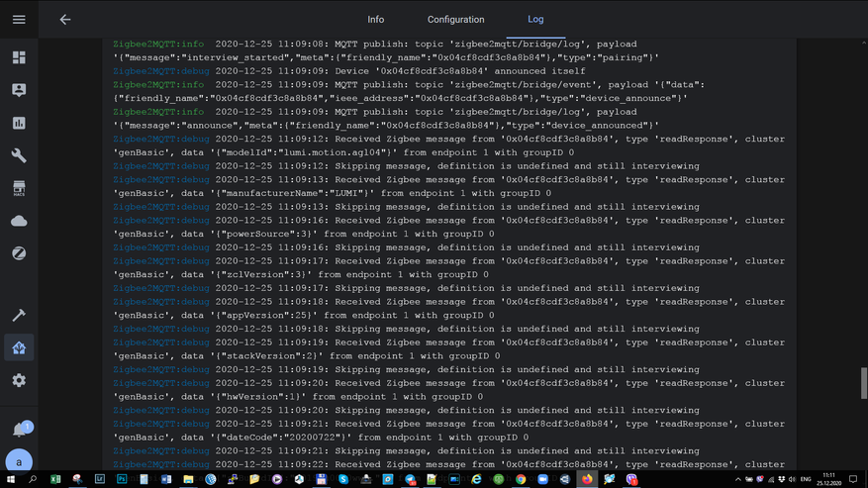Open Internet Explorer from the taskbar
Viewport: 868px width, 488px height.
[x=476, y=479]
